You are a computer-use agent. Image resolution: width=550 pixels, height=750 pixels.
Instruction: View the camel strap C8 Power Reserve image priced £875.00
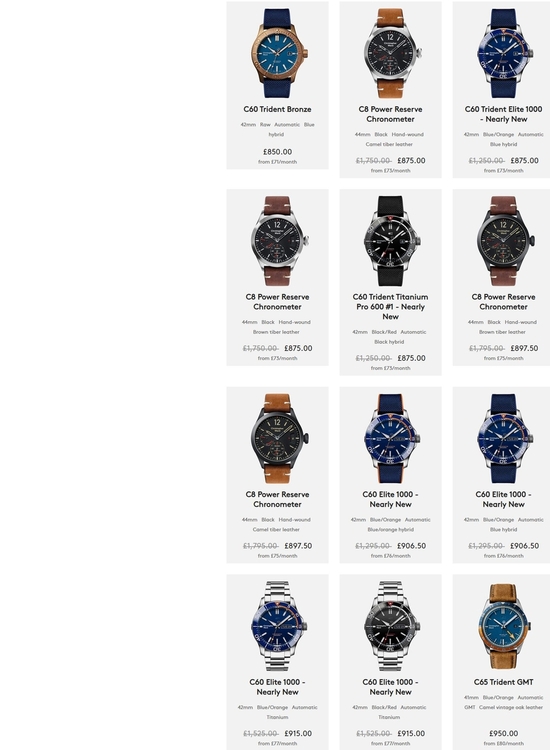coord(391,53)
